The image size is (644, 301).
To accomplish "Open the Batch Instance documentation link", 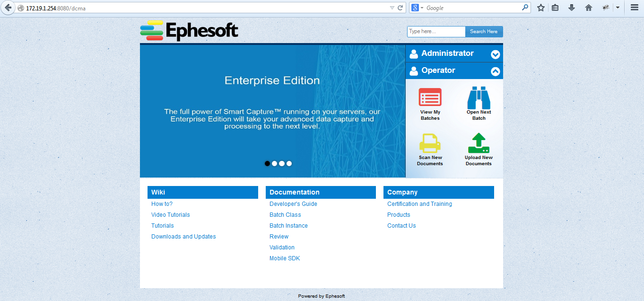I will click(288, 226).
